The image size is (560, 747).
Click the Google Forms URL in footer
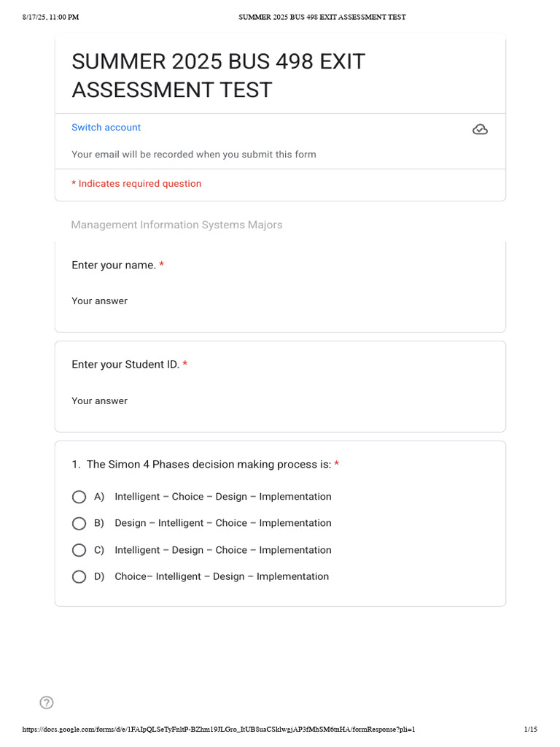pyautogui.click(x=219, y=729)
